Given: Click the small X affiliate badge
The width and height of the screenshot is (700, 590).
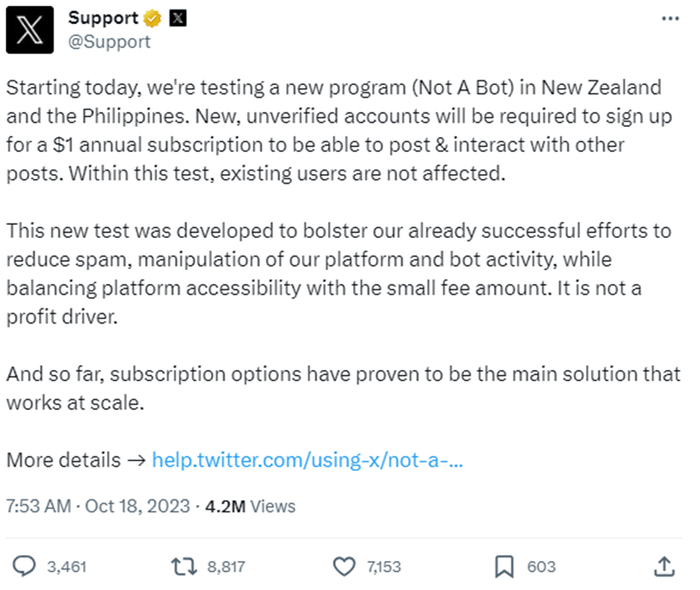Looking at the screenshot, I should [177, 19].
